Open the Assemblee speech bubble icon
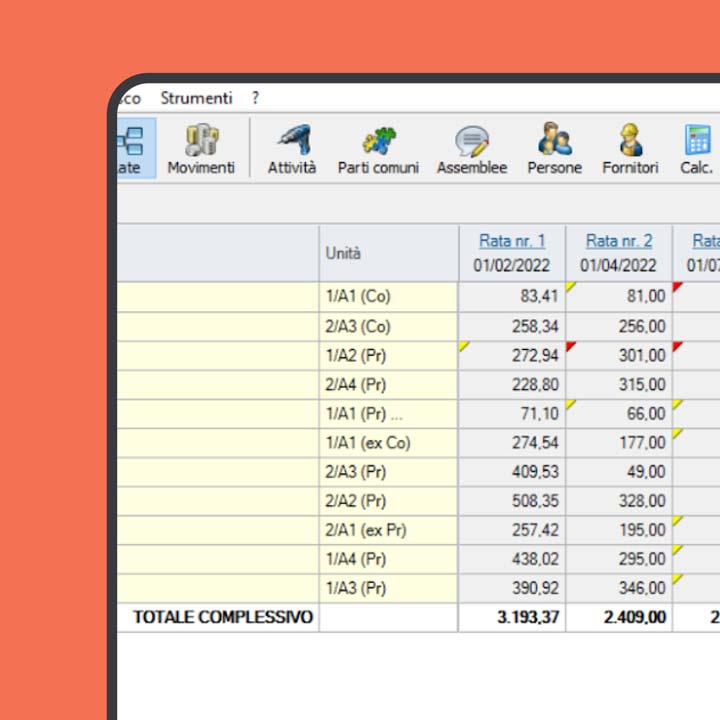Viewport: 720px width, 720px height. [x=472, y=148]
